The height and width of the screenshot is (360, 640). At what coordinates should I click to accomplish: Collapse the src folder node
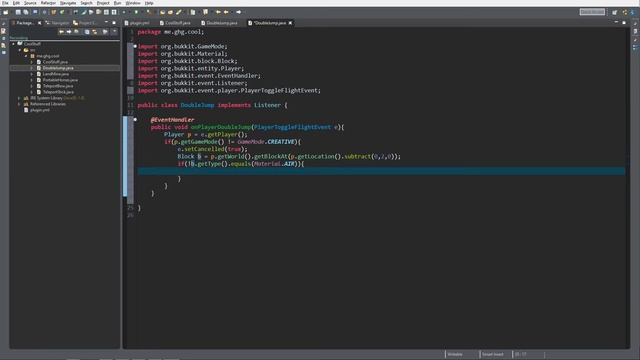click(20, 50)
